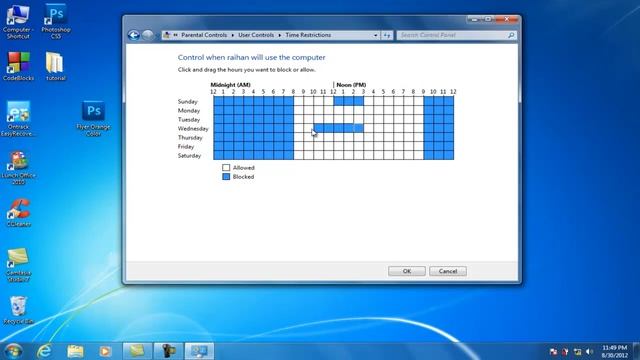Go back with the blue Back arrow

[x=133, y=36]
